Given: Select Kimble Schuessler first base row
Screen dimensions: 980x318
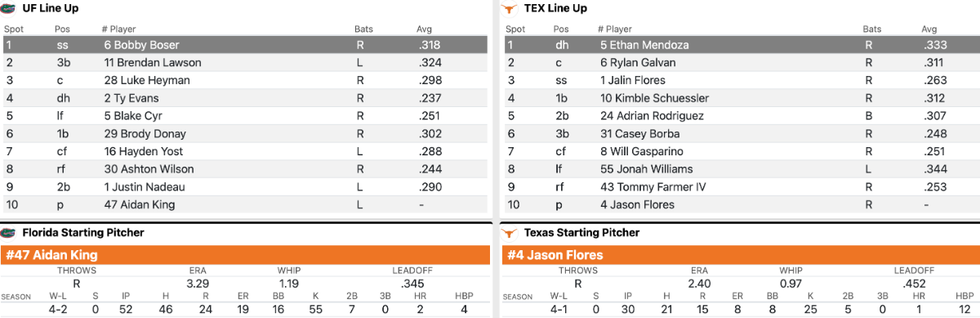Looking at the screenshot, I should (x=741, y=98).
